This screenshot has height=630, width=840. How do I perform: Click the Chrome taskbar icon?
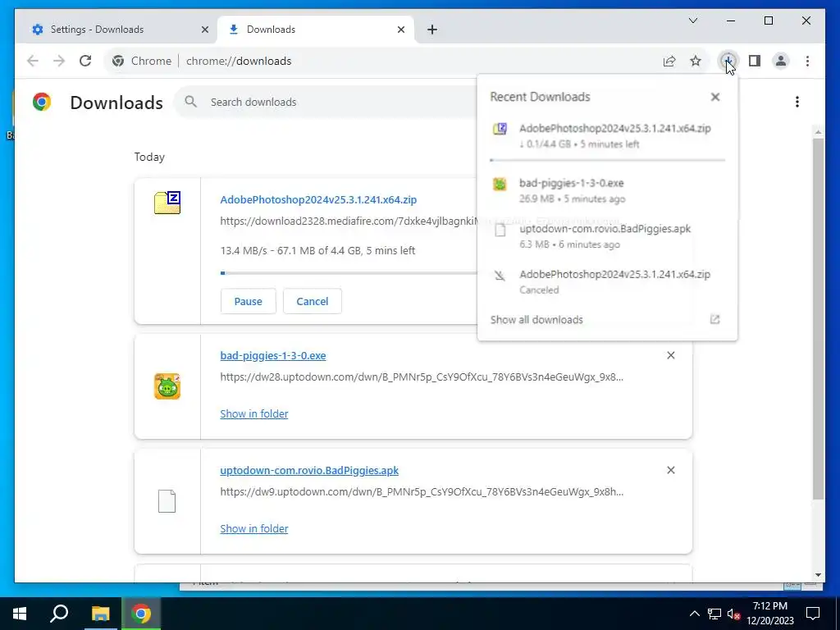pos(141,614)
